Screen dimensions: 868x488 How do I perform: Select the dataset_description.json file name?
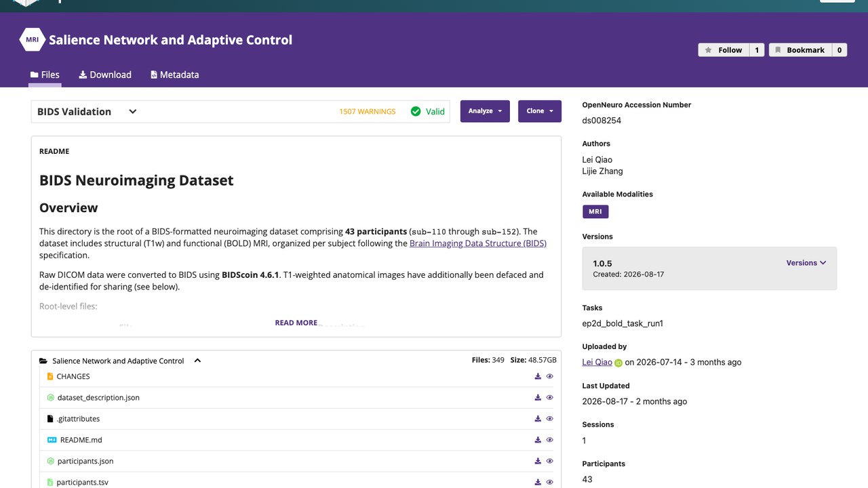[98, 398]
